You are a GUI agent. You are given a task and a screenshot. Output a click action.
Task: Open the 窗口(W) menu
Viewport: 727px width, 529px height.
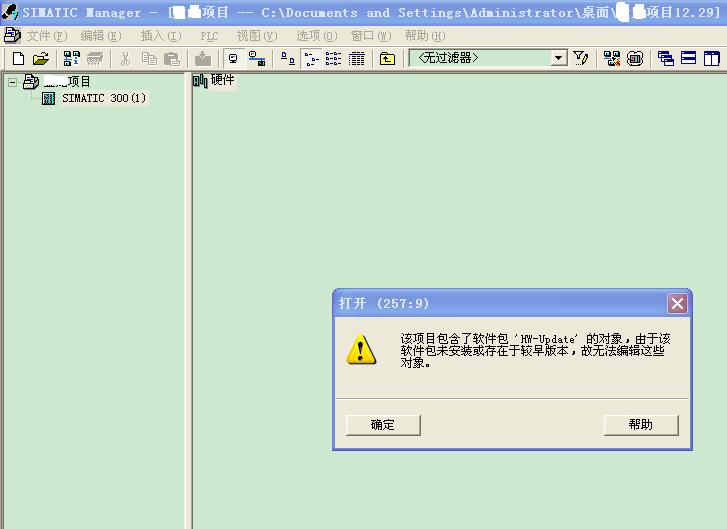tap(371, 36)
